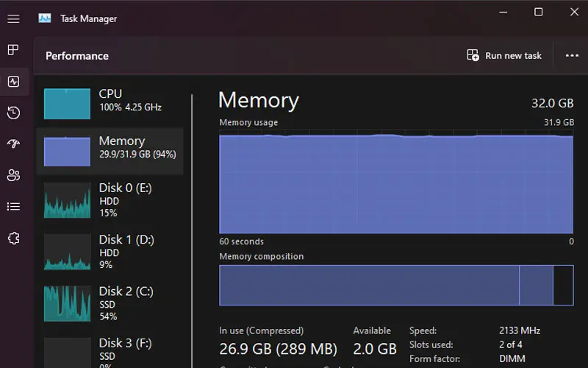Image resolution: width=588 pixels, height=368 pixels.
Task: Open the Users page sidebar icon
Action: pyautogui.click(x=13, y=175)
